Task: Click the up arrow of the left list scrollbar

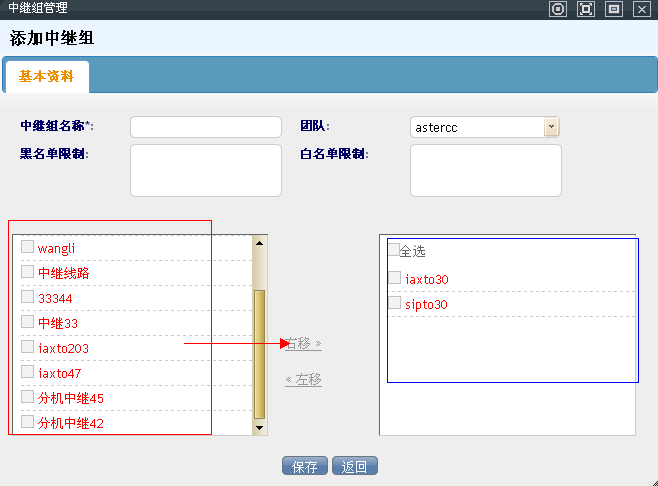Action: pos(260,242)
